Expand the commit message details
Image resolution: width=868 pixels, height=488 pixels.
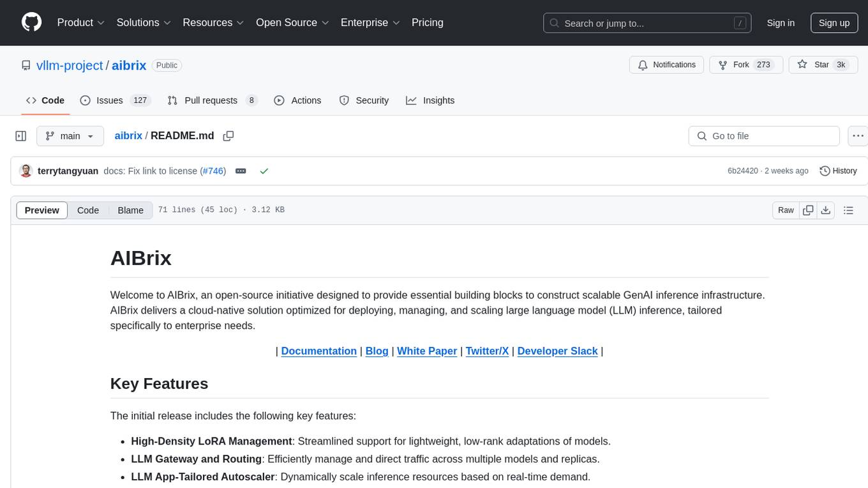[x=241, y=171]
